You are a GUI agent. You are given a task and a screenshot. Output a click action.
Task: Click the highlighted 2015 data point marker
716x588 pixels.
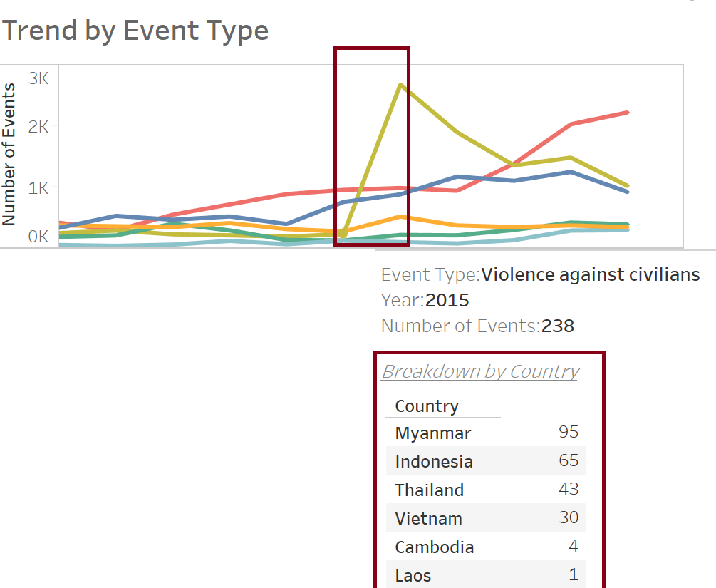tap(342, 233)
